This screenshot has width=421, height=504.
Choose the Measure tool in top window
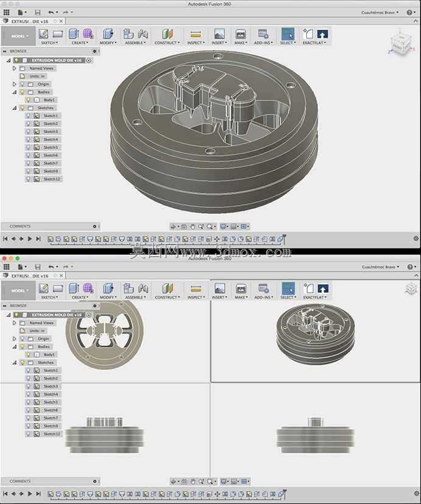(196, 35)
